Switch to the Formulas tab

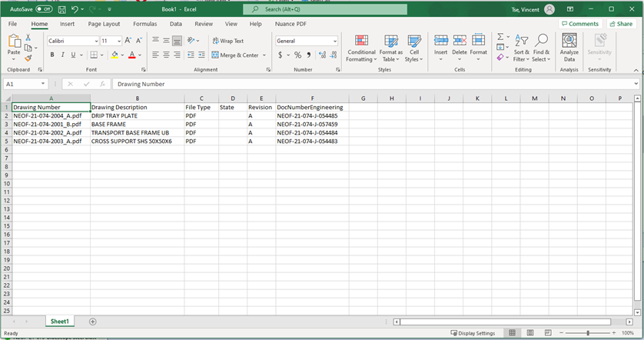click(x=145, y=24)
